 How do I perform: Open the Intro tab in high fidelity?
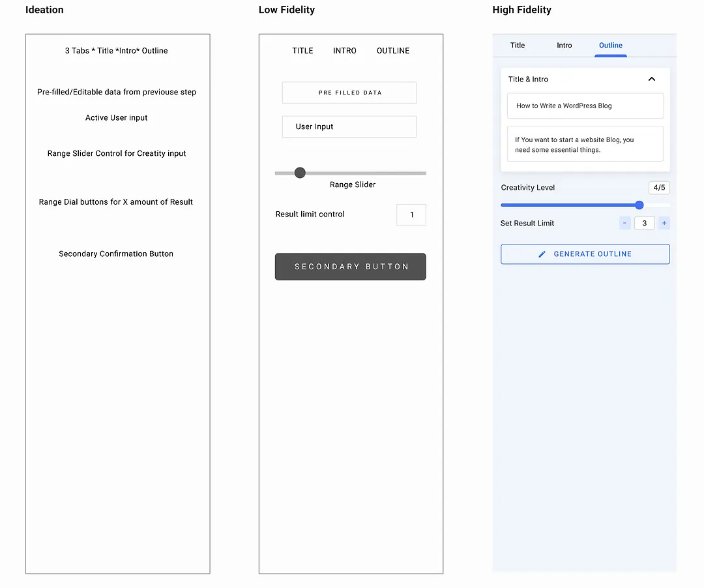pyautogui.click(x=565, y=46)
